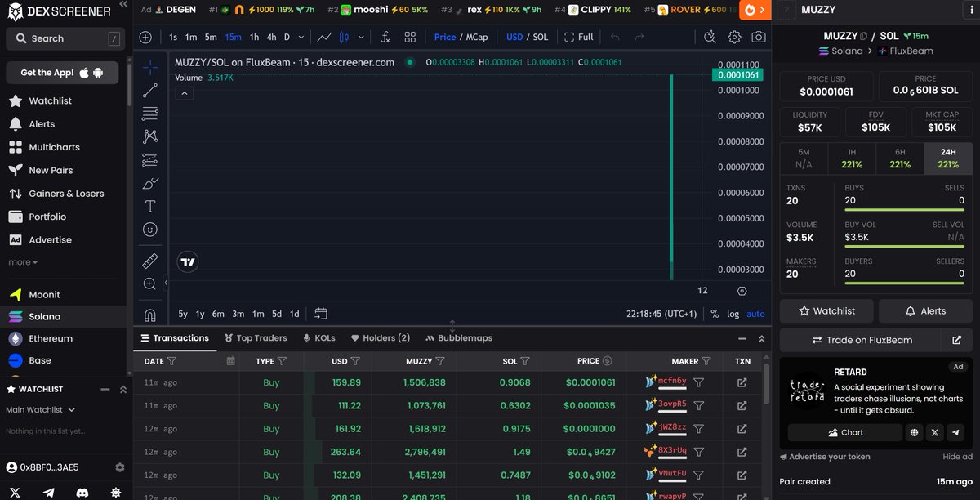Open the TYPE column filter

282,360
